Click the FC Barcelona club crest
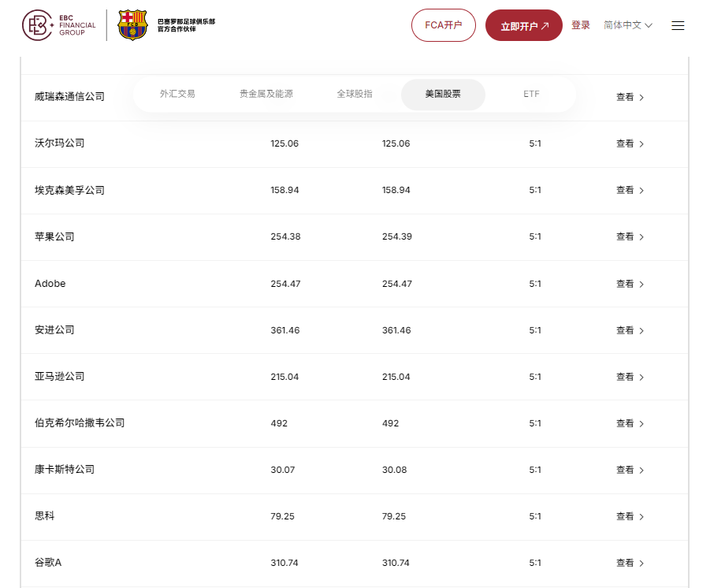725x588 pixels. click(x=132, y=24)
